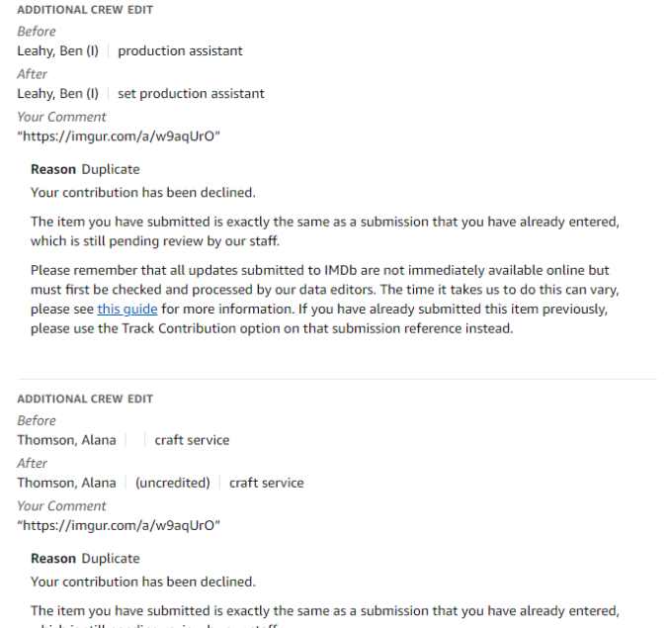Select "Thomson, Alana" in the Before row
Image resolution: width=672 pixels, height=628 pixels.
coord(66,440)
